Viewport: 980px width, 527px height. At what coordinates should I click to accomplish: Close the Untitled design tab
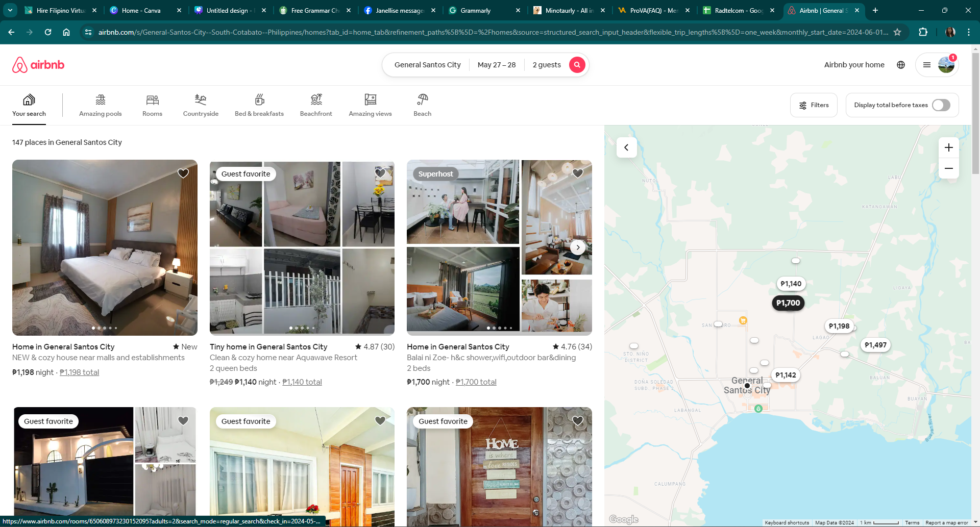click(264, 10)
